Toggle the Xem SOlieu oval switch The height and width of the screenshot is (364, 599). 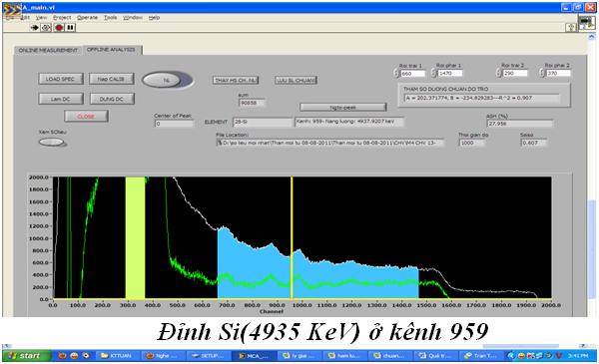52,143
